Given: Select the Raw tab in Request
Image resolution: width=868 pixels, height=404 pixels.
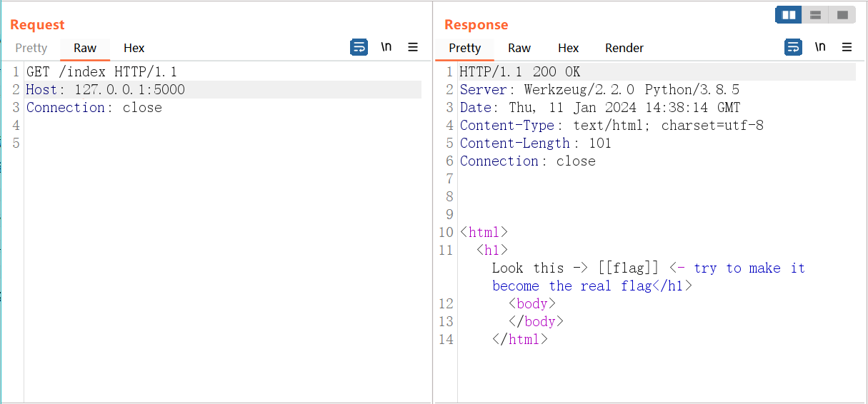Looking at the screenshot, I should (85, 48).
